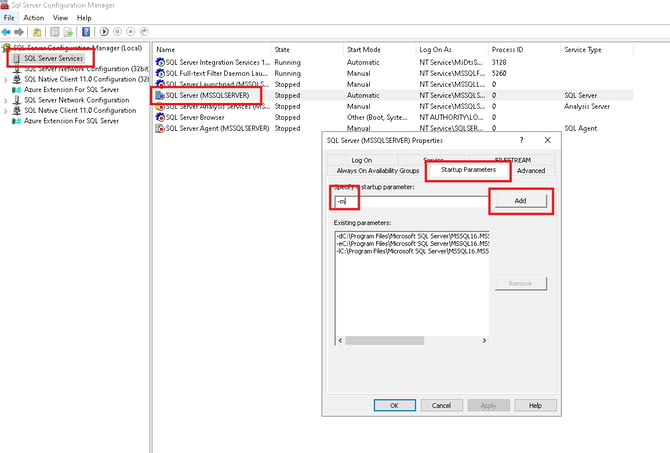
Task: Click Process ID value 5260
Action: 499,74
